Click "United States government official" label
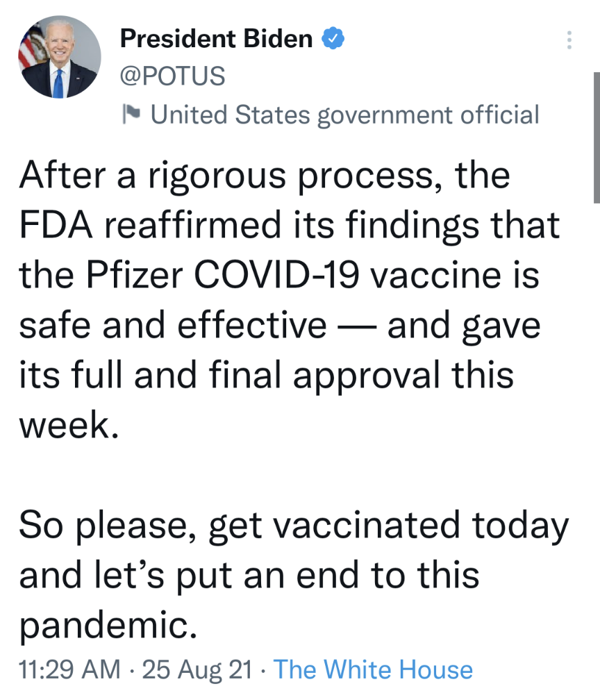The image size is (600, 700). (344, 115)
